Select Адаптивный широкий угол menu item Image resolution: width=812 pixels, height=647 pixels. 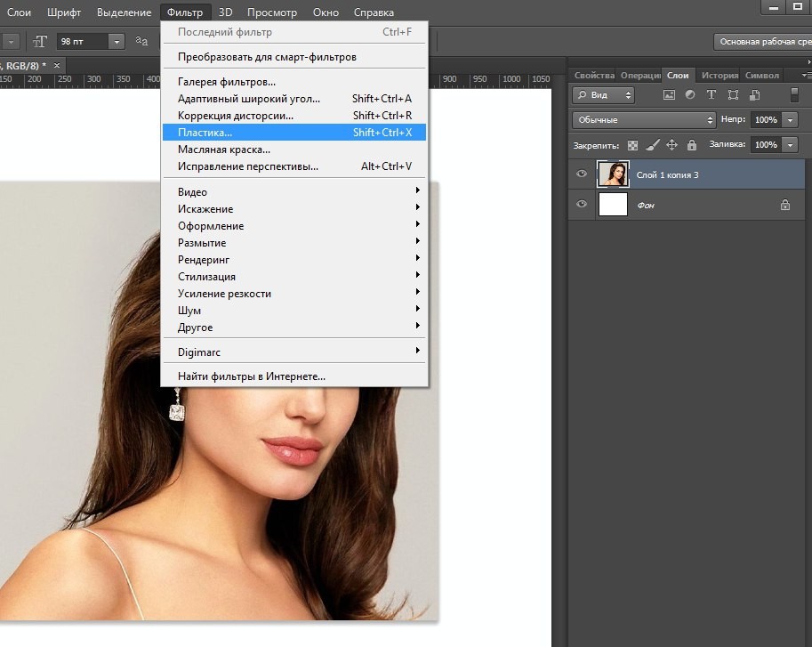click(x=294, y=99)
